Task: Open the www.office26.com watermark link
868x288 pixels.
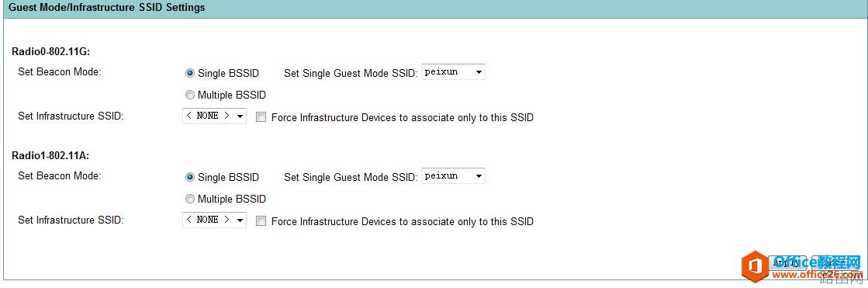Action: (x=817, y=276)
